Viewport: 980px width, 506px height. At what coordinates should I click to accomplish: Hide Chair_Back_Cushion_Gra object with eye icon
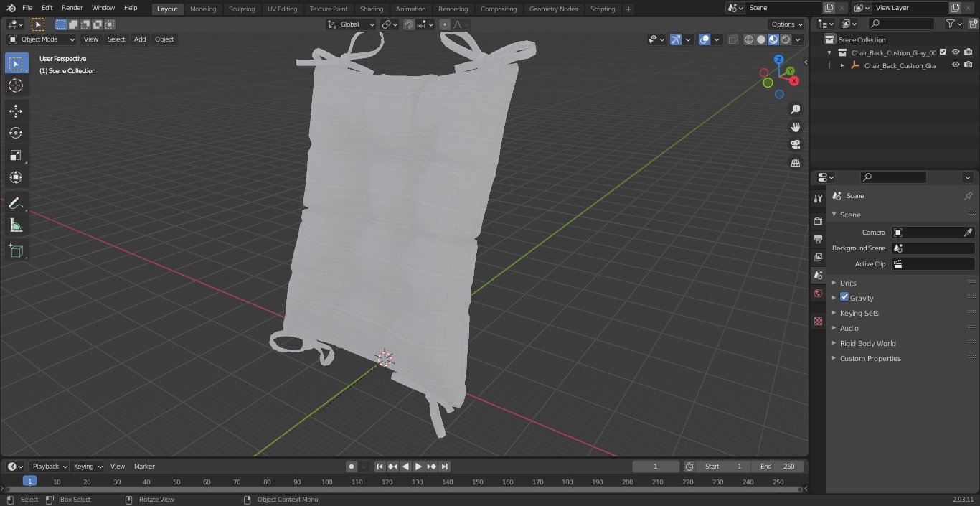(956, 65)
